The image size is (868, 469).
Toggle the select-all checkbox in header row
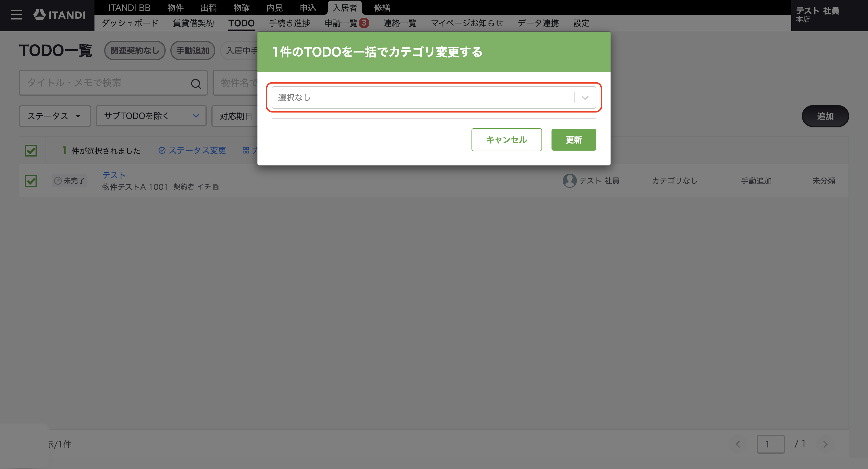(x=31, y=150)
